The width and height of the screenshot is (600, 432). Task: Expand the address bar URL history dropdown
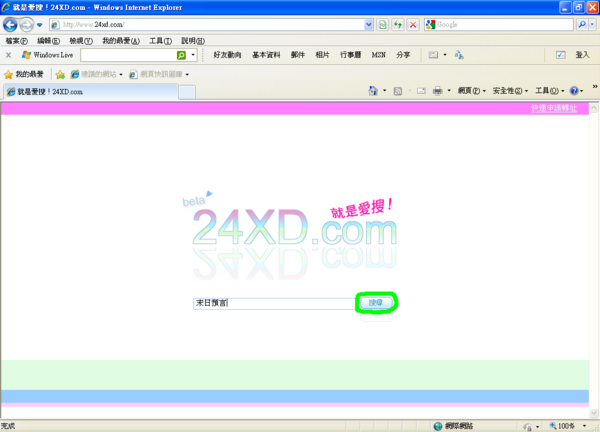[368, 24]
